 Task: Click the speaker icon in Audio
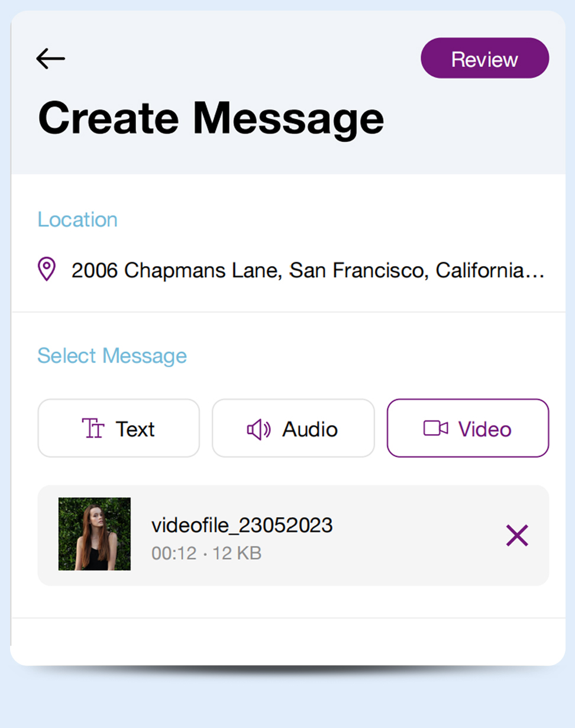(259, 429)
